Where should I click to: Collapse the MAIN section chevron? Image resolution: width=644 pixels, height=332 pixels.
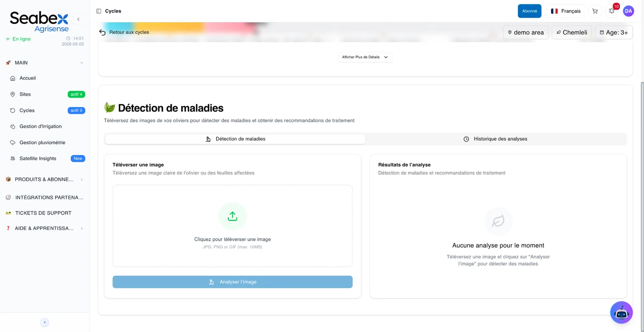pyautogui.click(x=82, y=63)
